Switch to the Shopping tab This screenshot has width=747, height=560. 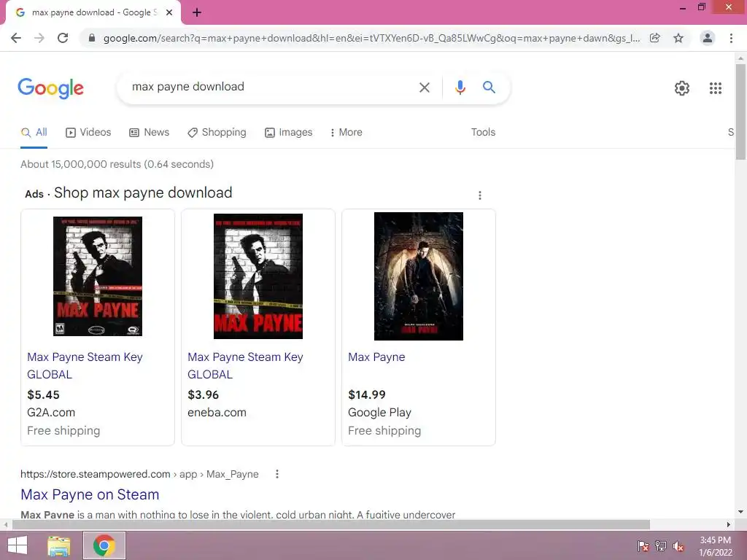[217, 133]
